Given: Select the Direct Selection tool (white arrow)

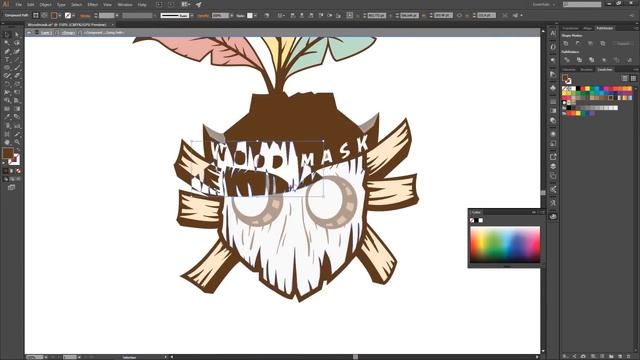Looking at the screenshot, I should click(17, 35).
